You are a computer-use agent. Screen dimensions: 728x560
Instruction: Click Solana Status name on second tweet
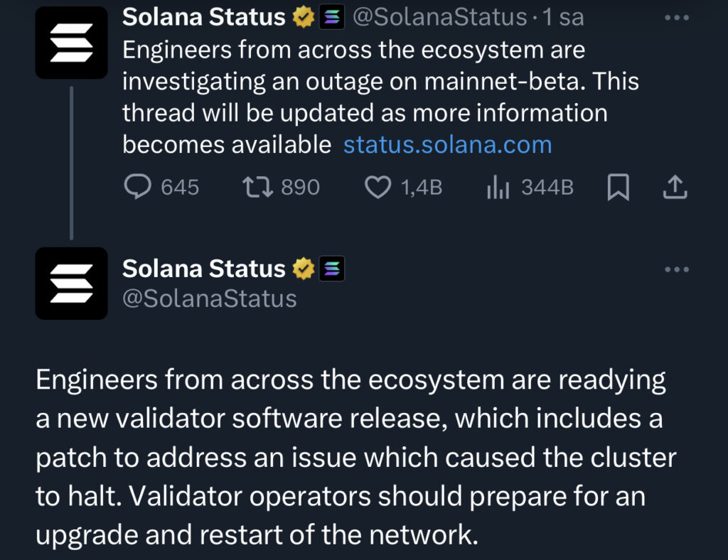click(203, 269)
